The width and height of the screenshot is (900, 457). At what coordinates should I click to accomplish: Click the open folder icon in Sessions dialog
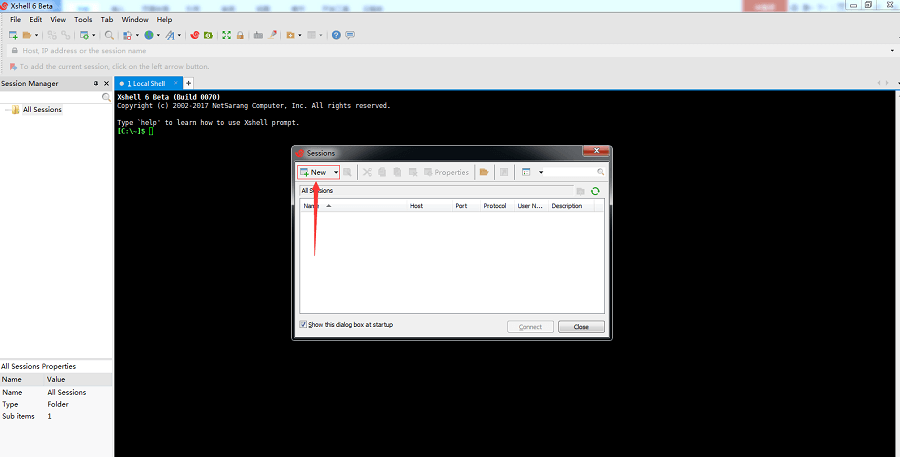(x=484, y=172)
